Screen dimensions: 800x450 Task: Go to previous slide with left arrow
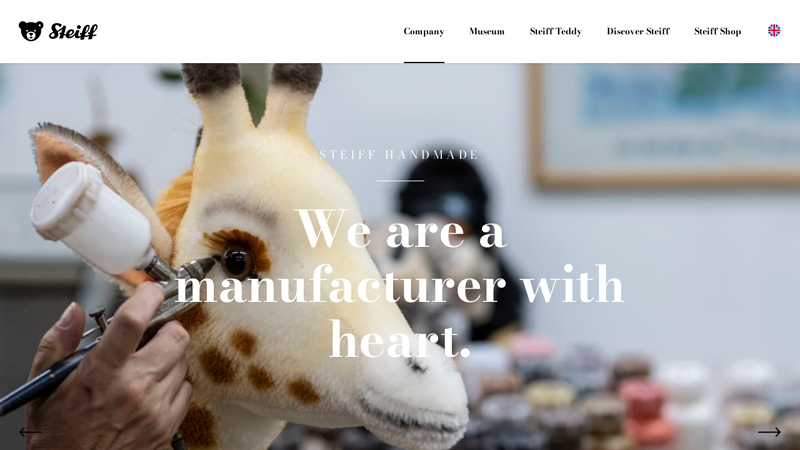point(30,432)
